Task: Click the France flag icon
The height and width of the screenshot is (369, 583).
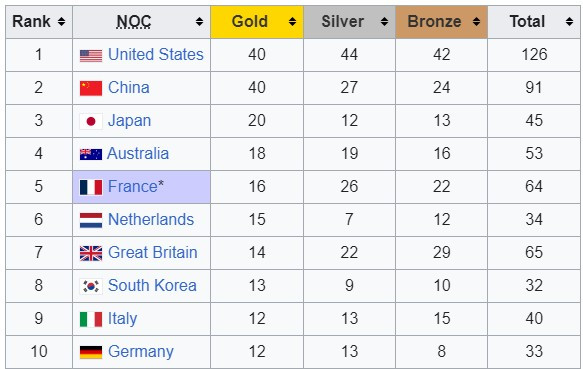Action: (91, 187)
